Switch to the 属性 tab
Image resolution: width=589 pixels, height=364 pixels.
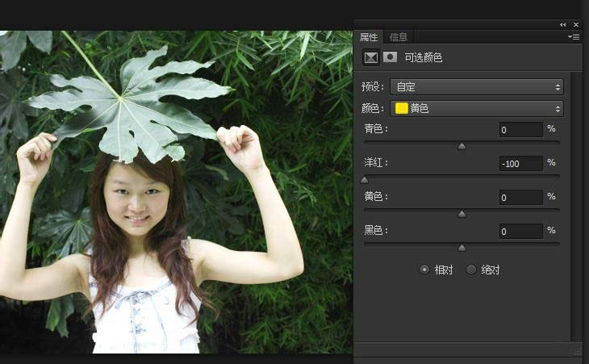point(369,37)
